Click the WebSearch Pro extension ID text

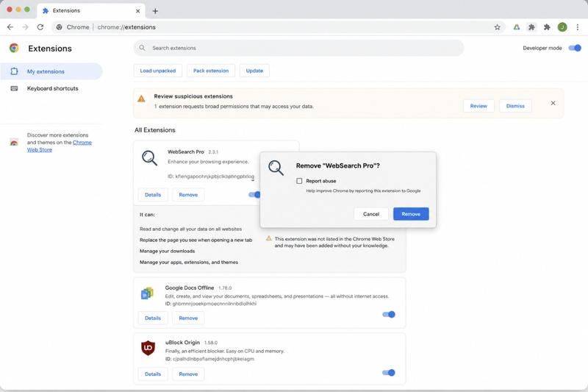(211, 177)
